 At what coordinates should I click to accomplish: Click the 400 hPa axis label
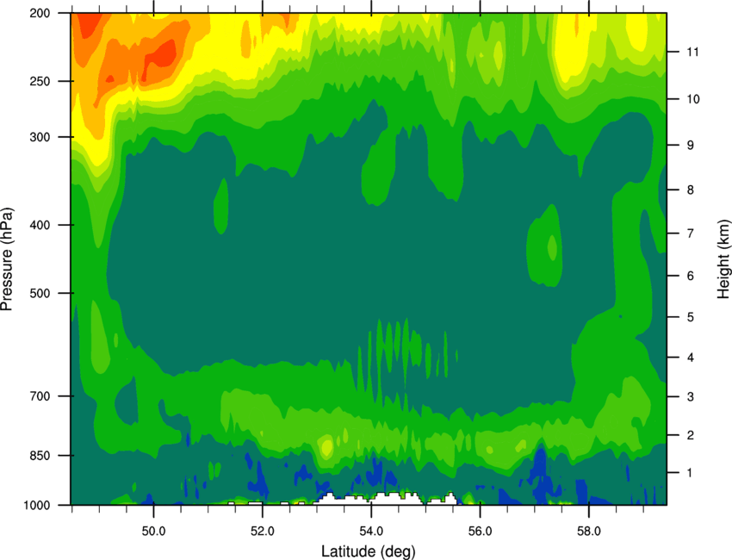click(40, 225)
